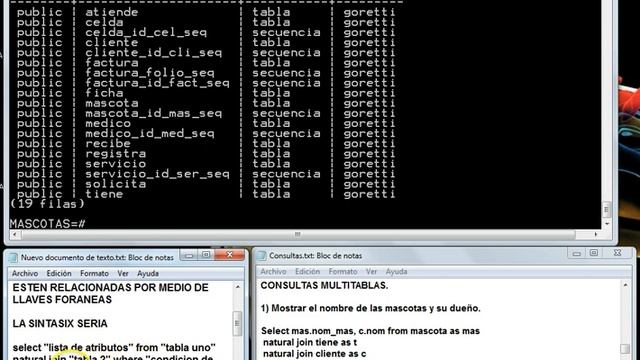Click 'natural join tiene as t' line
Image resolution: width=640 pixels, height=360 pixels.
[310, 342]
